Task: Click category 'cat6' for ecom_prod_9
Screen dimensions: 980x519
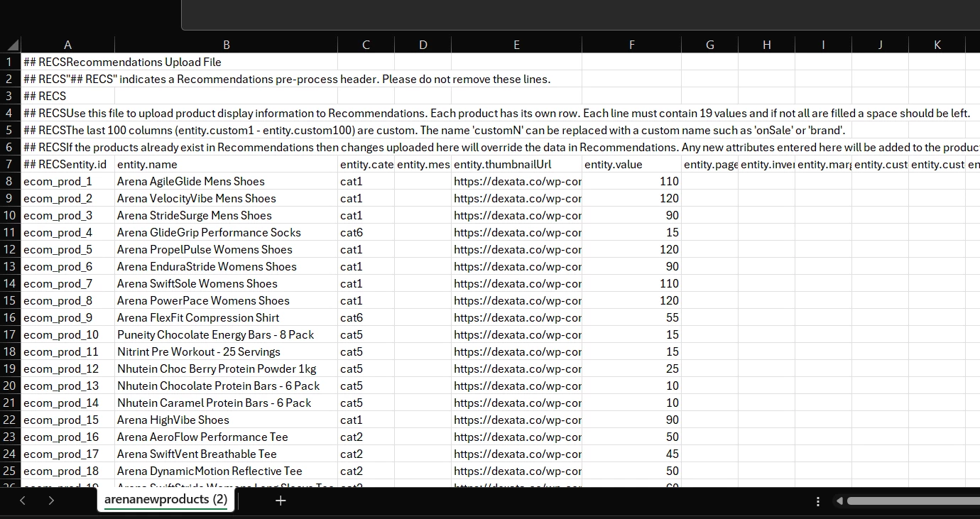Action: pos(366,317)
